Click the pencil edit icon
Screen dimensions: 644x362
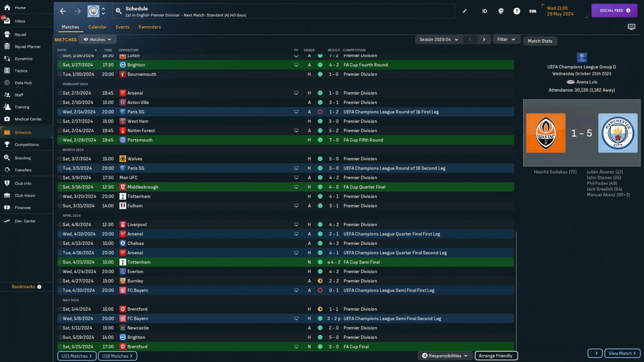[464, 11]
